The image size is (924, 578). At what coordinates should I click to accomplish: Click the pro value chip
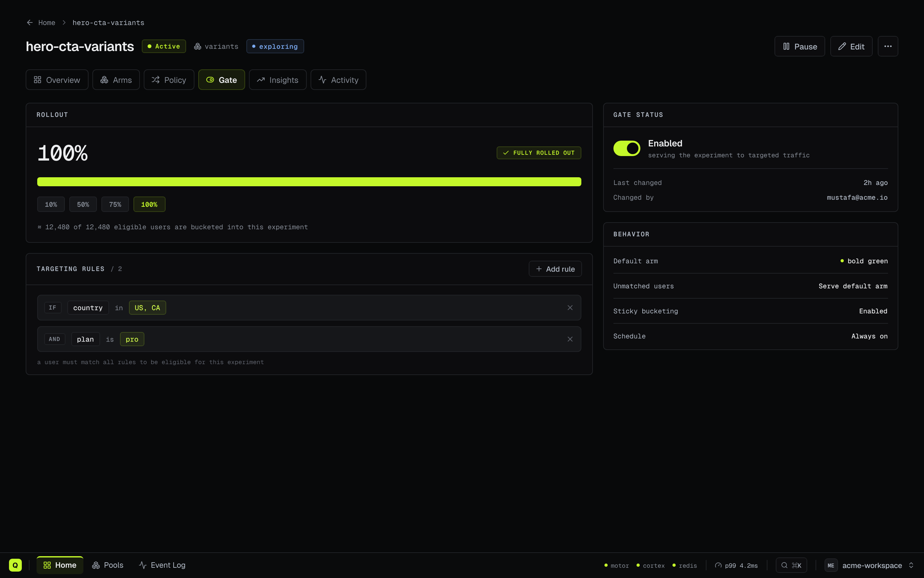point(132,339)
